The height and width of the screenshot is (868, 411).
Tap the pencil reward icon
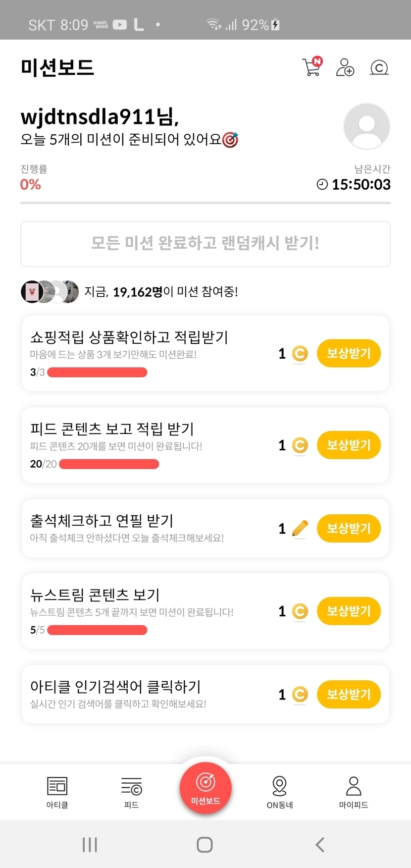(x=300, y=529)
